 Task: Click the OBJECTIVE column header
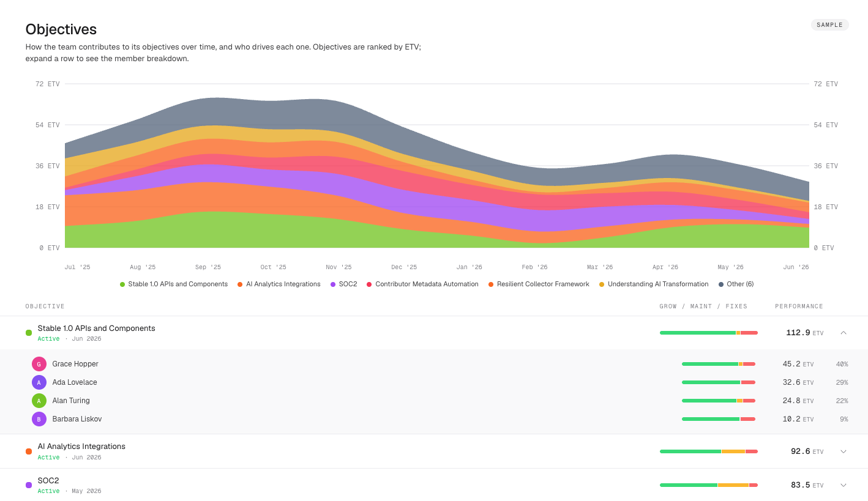[x=45, y=306]
